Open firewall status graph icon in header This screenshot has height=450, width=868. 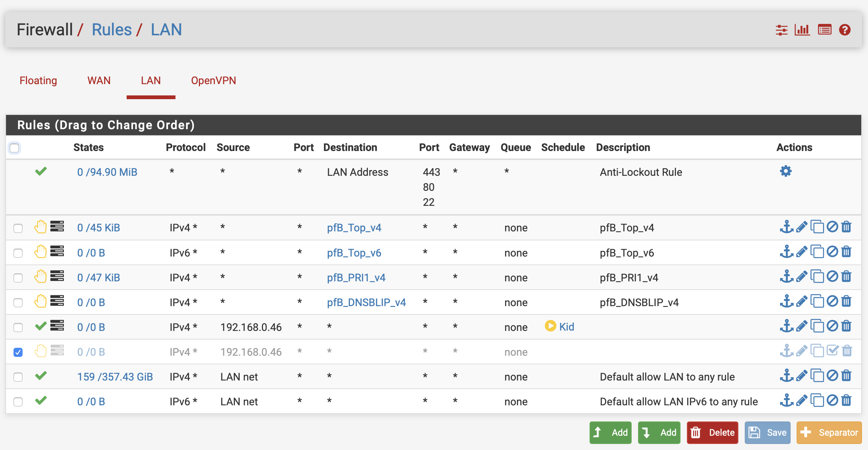point(802,30)
